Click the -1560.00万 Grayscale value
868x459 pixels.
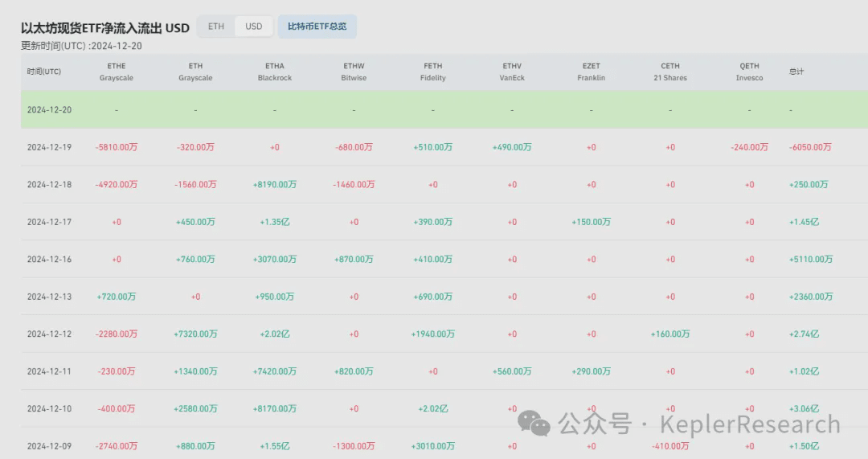[x=195, y=184]
